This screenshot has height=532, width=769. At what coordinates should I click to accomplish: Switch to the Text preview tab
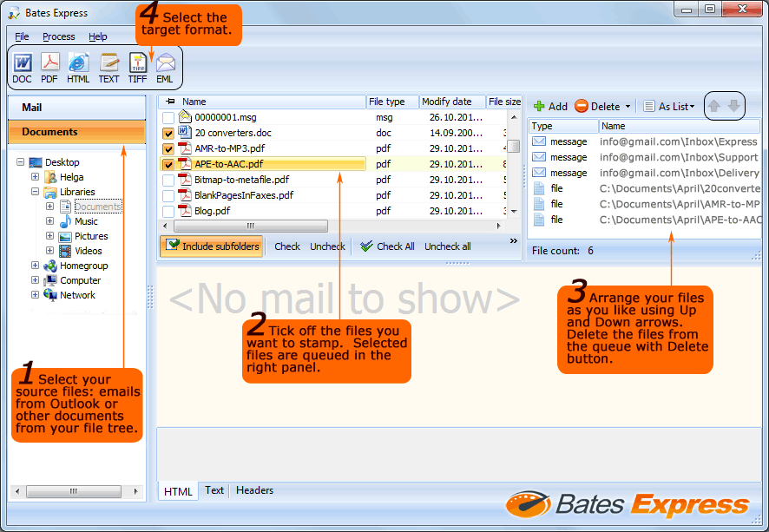[214, 490]
